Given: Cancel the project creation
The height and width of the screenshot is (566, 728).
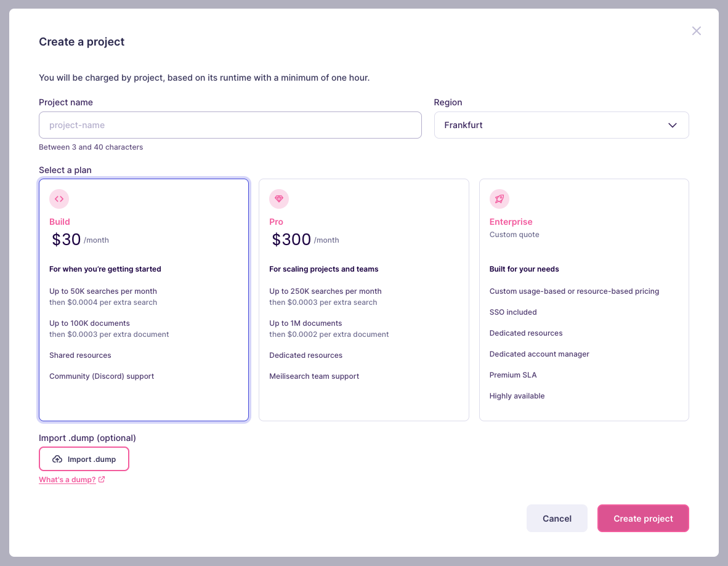Looking at the screenshot, I should [556, 518].
